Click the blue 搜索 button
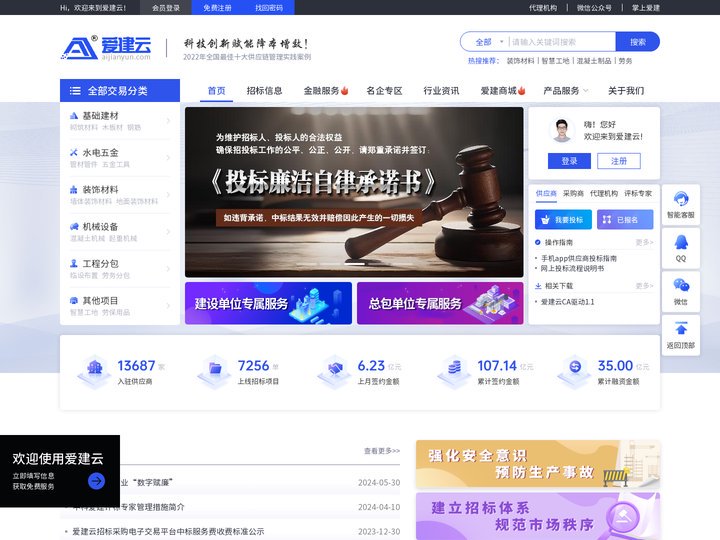The height and width of the screenshot is (540, 720). [x=637, y=42]
